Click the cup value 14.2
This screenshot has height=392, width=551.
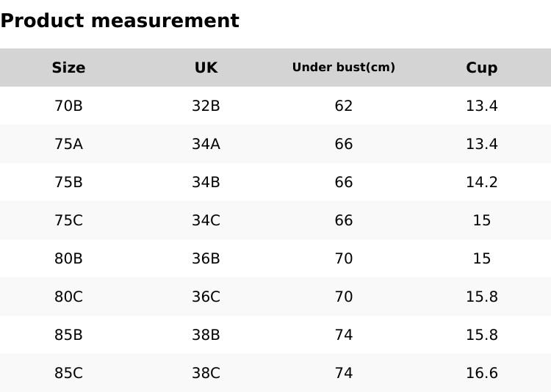[x=481, y=182]
